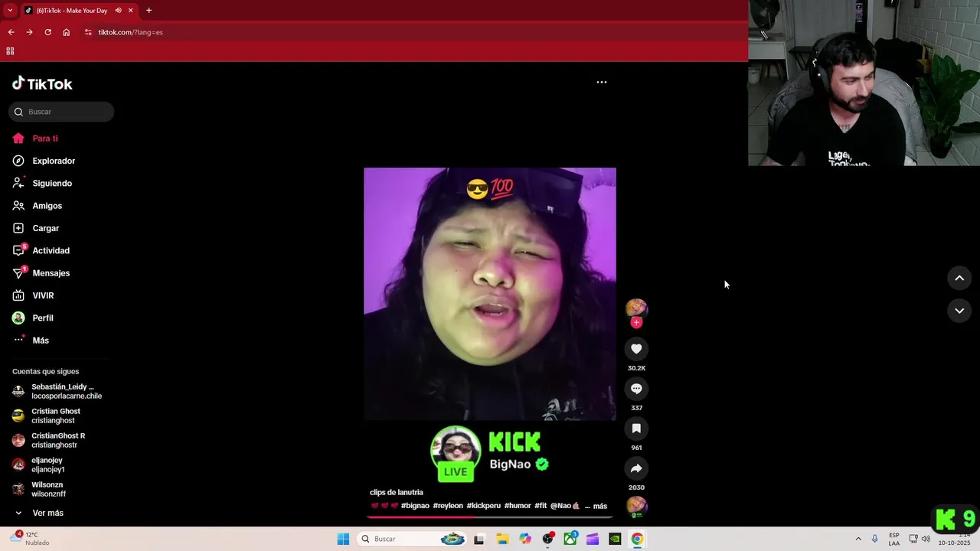
Task: Open File Explorer from the taskbar
Action: point(502,539)
